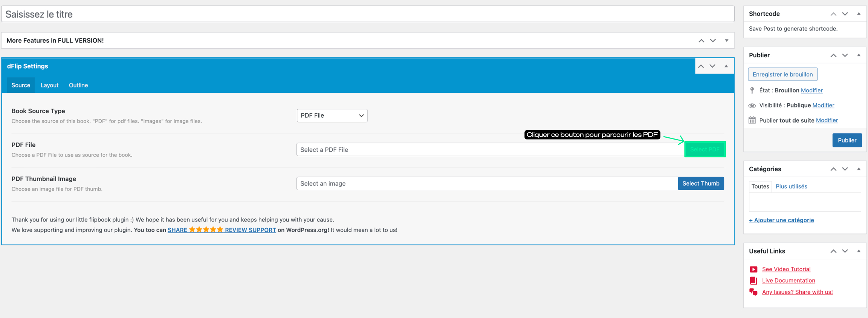868x318 pixels.
Task: Move Useful Links panel up arrow
Action: point(833,251)
